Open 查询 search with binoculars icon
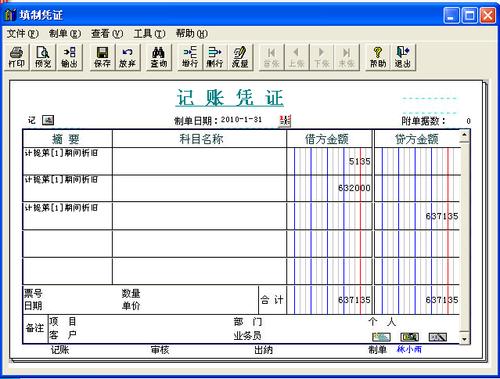Viewport: 500px width, 379px height. click(x=159, y=57)
